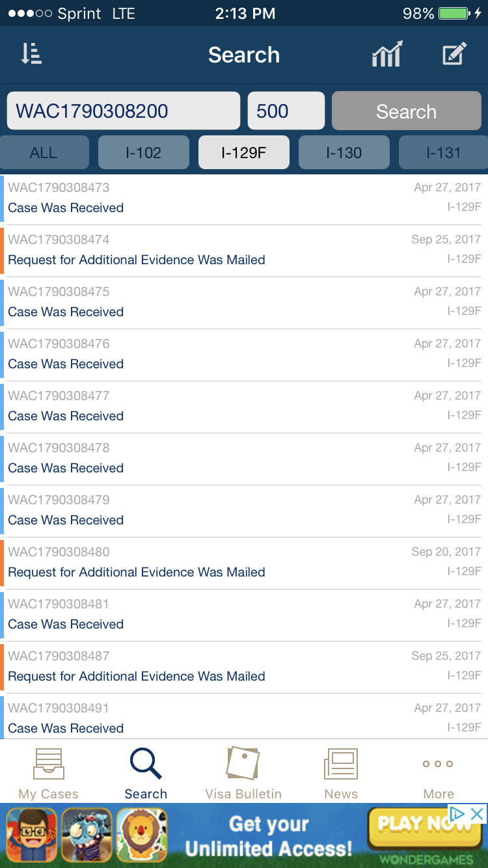Tap the sort order icon
The width and height of the screenshot is (488, 868).
click(31, 55)
